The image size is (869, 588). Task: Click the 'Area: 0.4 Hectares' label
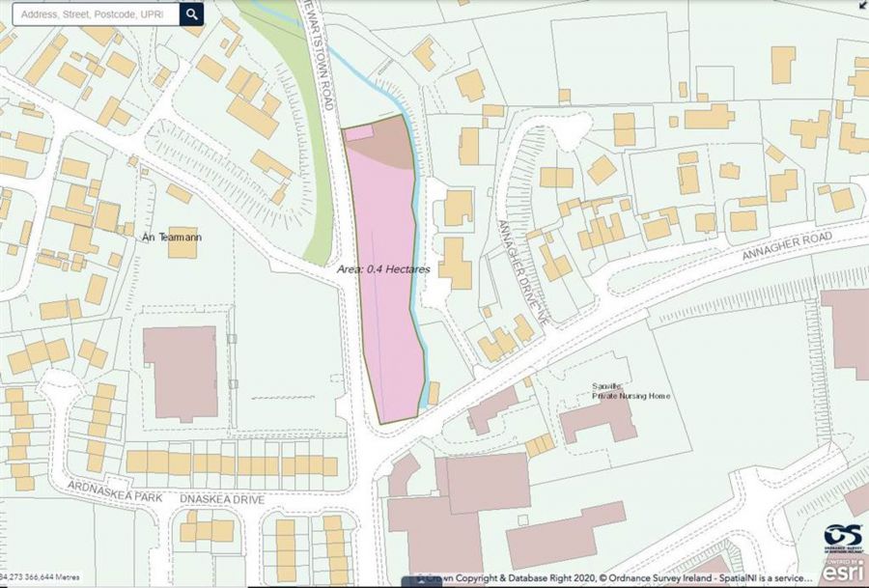(x=383, y=270)
